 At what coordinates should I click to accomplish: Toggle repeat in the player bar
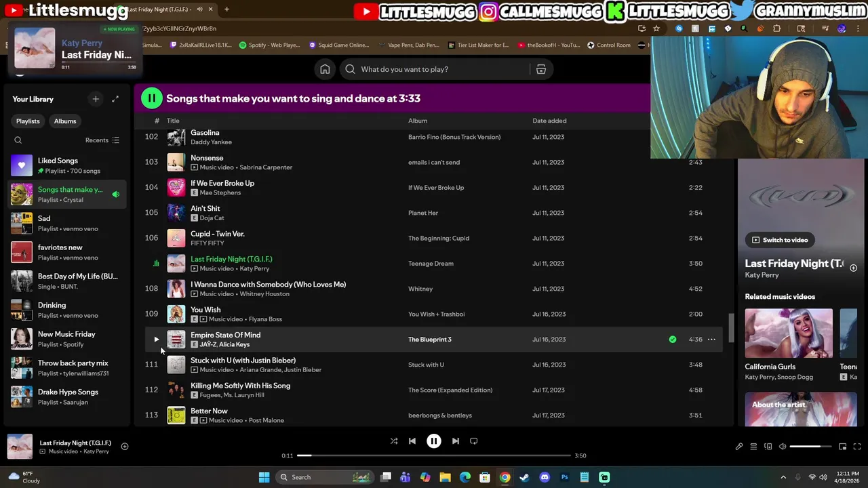pyautogui.click(x=474, y=441)
